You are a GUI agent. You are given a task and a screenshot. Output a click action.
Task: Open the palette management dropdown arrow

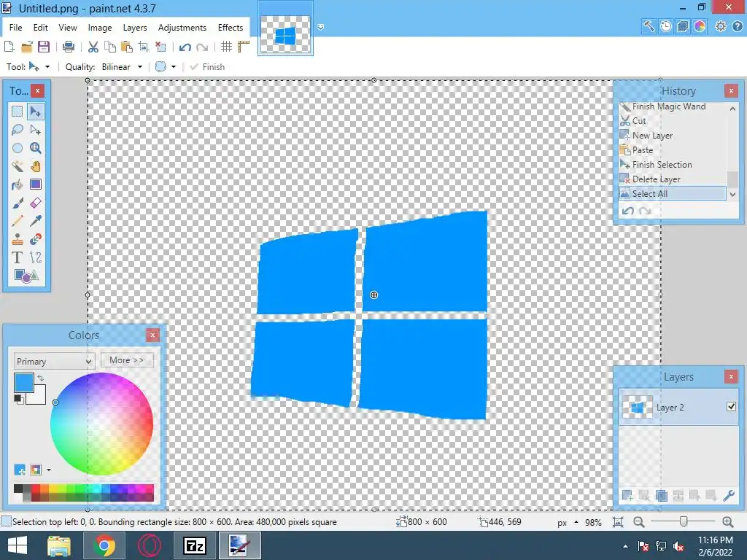click(x=49, y=470)
